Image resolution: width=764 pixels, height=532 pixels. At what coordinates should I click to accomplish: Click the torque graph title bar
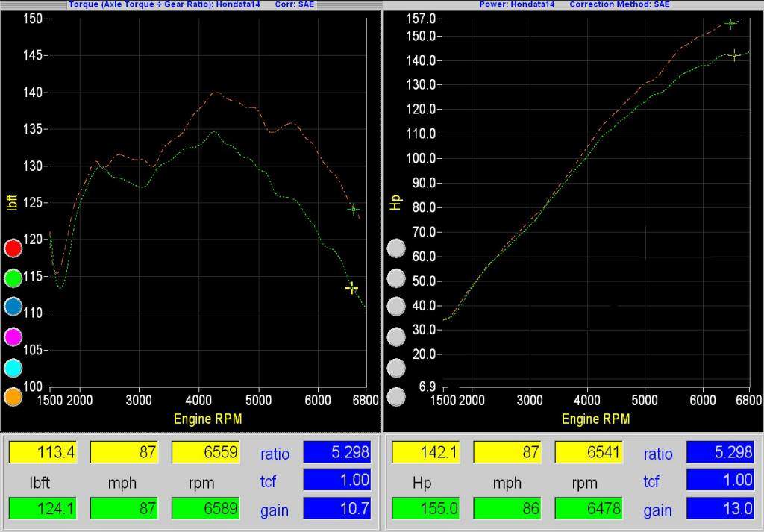191,4
